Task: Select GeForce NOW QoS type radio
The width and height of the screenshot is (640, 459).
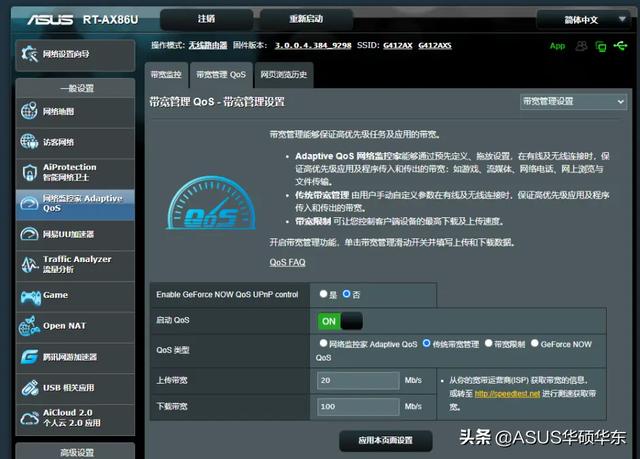Action: [x=535, y=344]
